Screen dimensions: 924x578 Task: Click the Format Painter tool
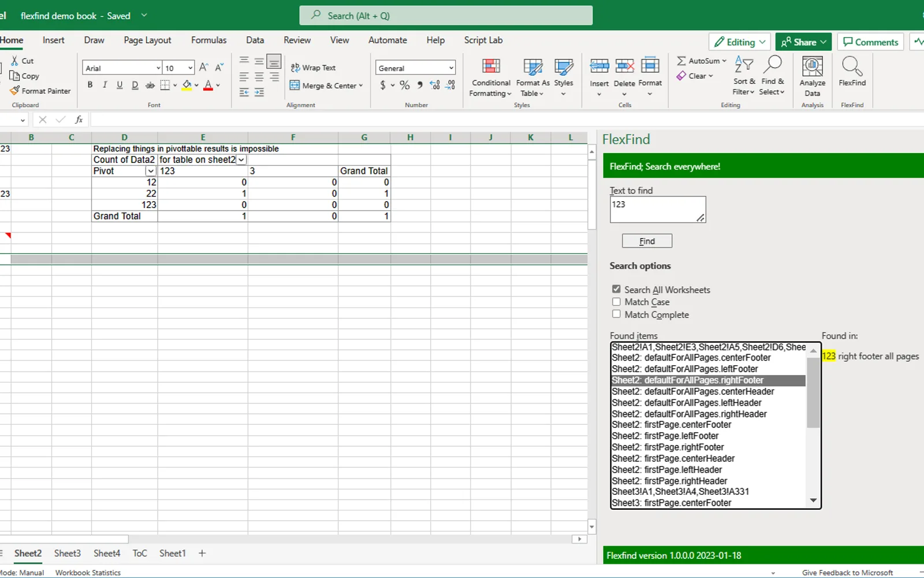click(x=40, y=91)
